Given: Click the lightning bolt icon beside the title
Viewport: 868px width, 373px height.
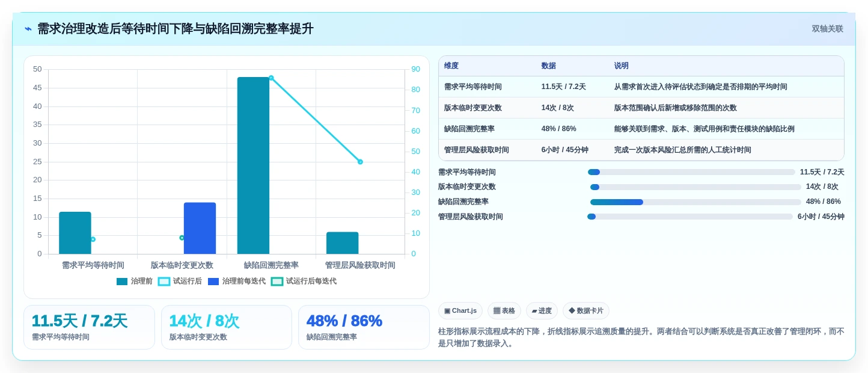Looking at the screenshot, I should 28,29.
